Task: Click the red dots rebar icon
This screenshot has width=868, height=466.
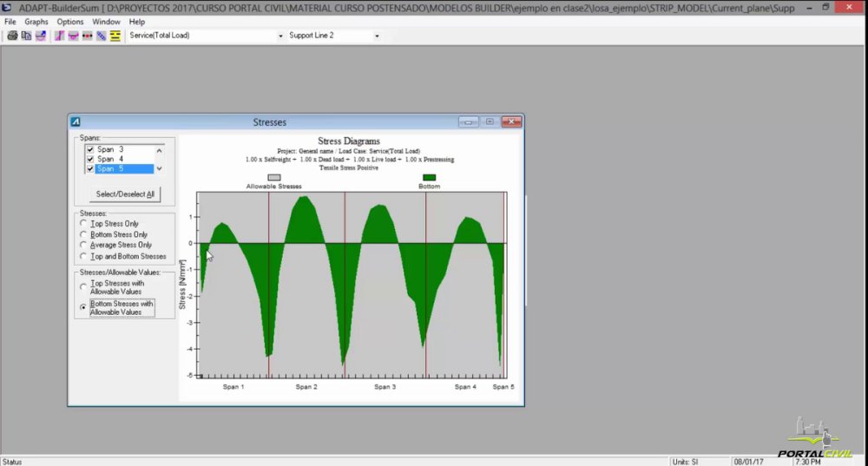Action: pyautogui.click(x=87, y=36)
